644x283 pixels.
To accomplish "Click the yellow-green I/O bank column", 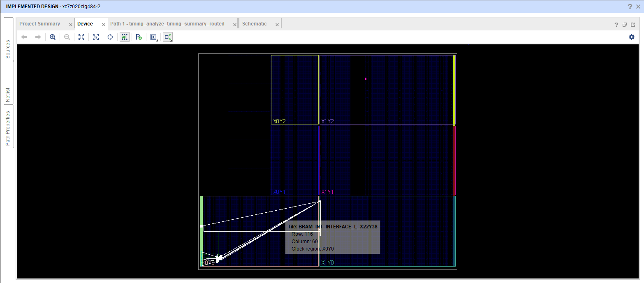I will 454,90.
